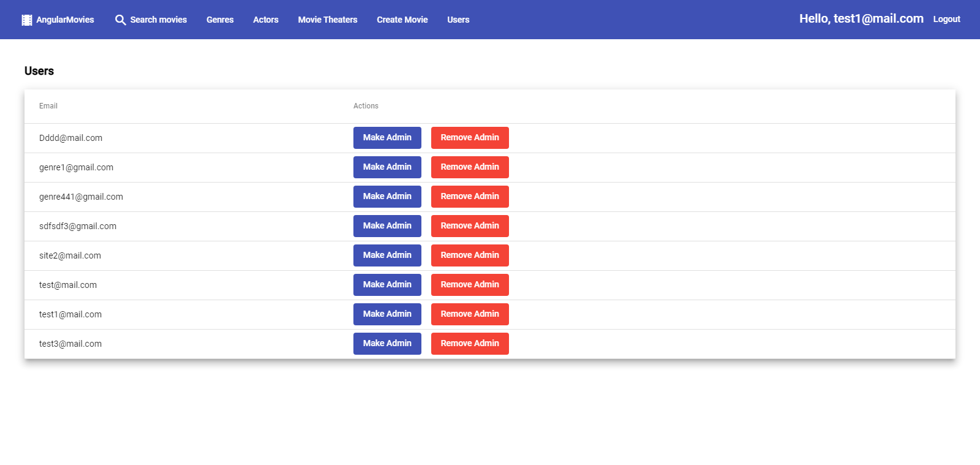980x465 pixels.
Task: Open the Users nav link
Action: [458, 20]
